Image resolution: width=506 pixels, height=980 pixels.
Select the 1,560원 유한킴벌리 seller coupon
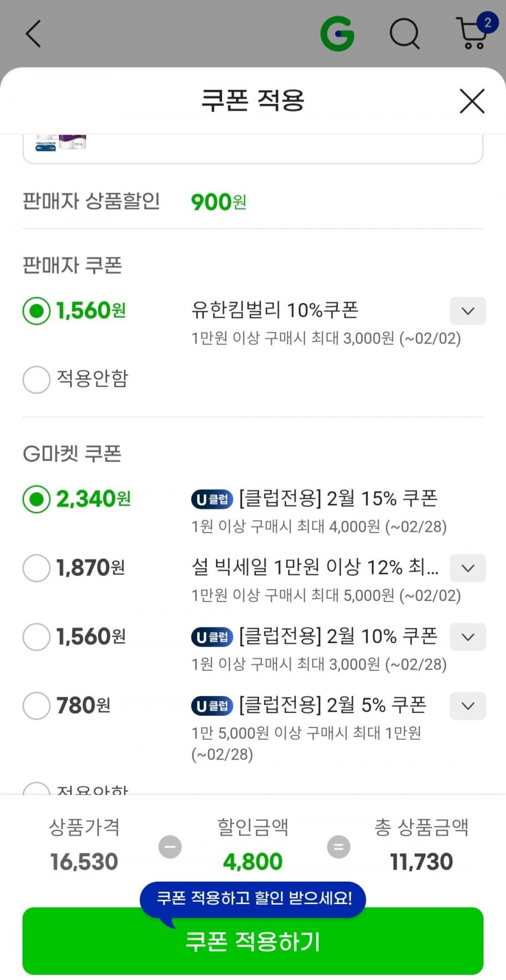click(x=37, y=311)
